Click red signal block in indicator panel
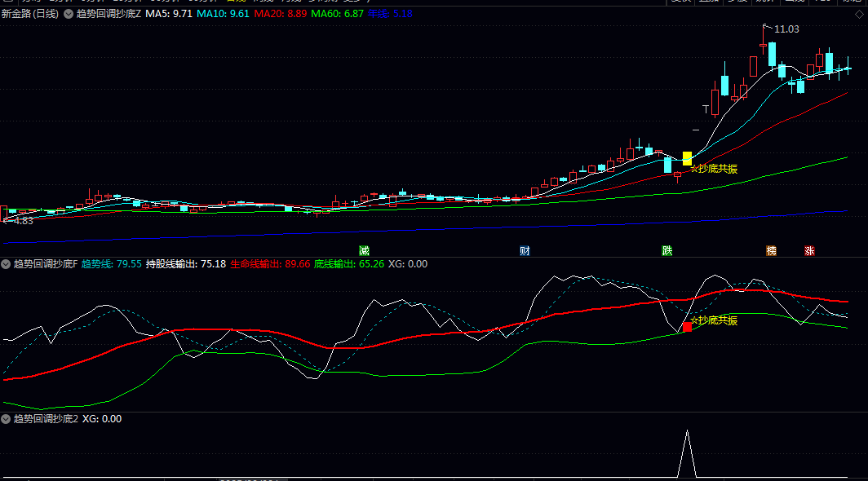Viewport: 868px width, 481px height. (687, 327)
